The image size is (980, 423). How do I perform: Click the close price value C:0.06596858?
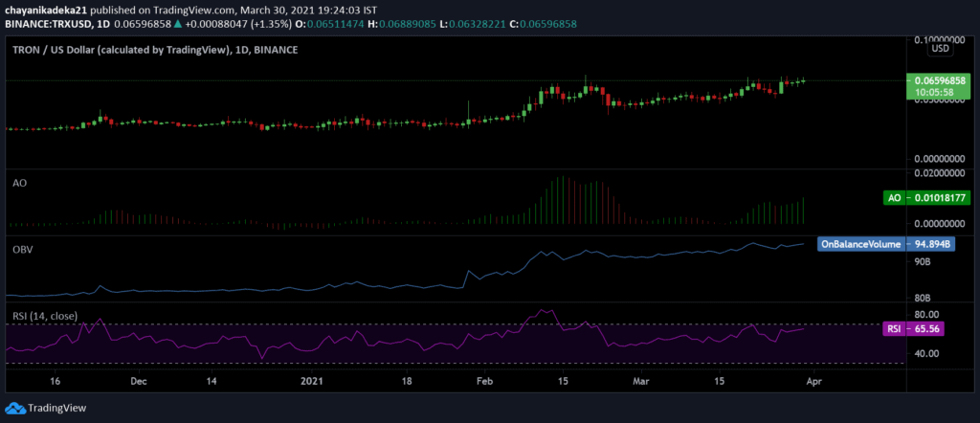pyautogui.click(x=546, y=24)
